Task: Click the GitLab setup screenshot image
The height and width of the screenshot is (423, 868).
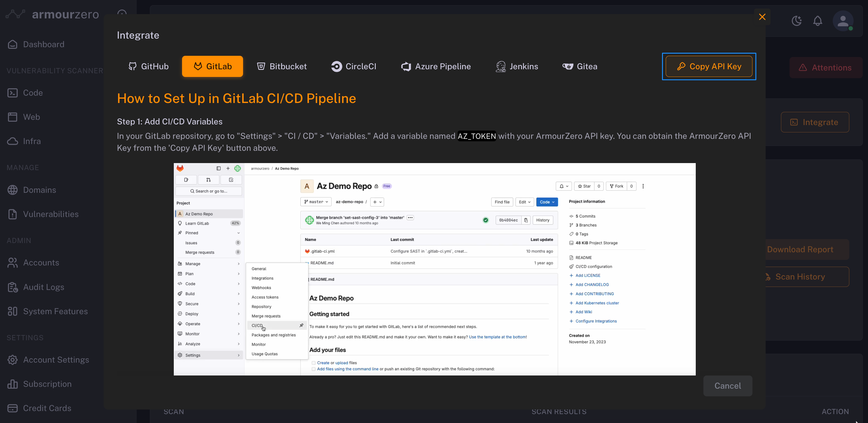Action: (434, 269)
